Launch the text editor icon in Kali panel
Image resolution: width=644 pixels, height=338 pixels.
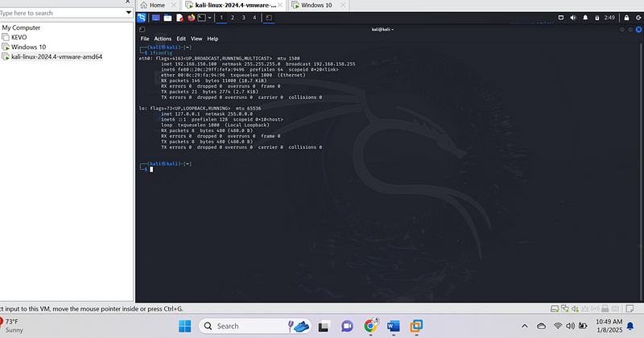coord(180,18)
